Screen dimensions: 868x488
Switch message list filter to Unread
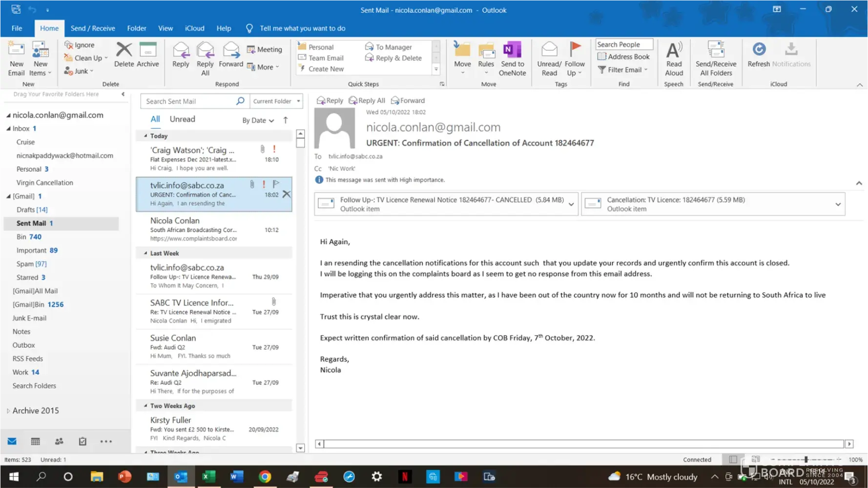pos(182,119)
